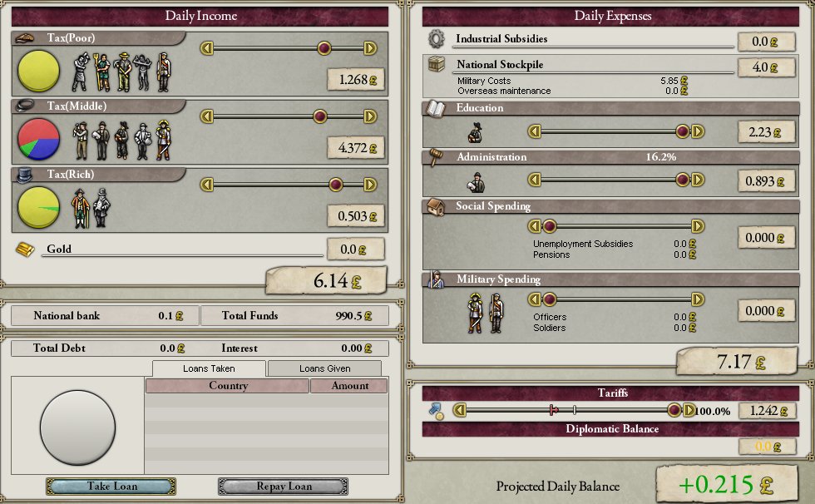
Task: Click the Education book icon
Action: click(436, 108)
